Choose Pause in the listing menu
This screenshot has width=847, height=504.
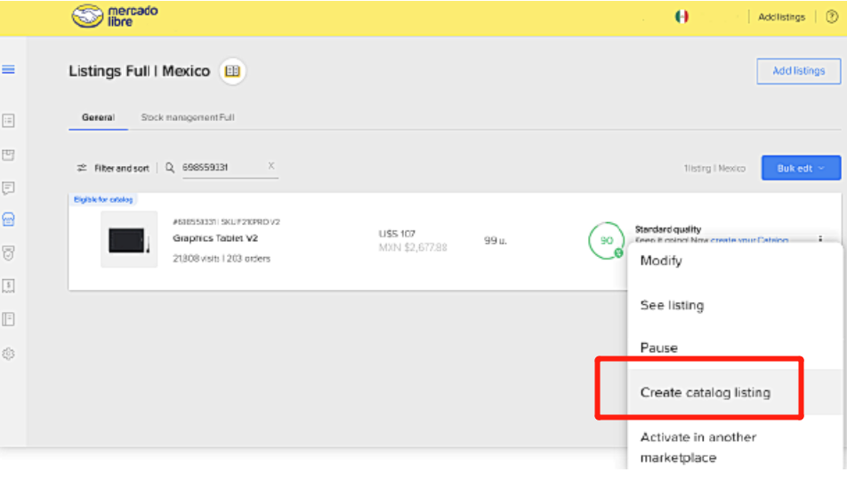[x=658, y=348]
